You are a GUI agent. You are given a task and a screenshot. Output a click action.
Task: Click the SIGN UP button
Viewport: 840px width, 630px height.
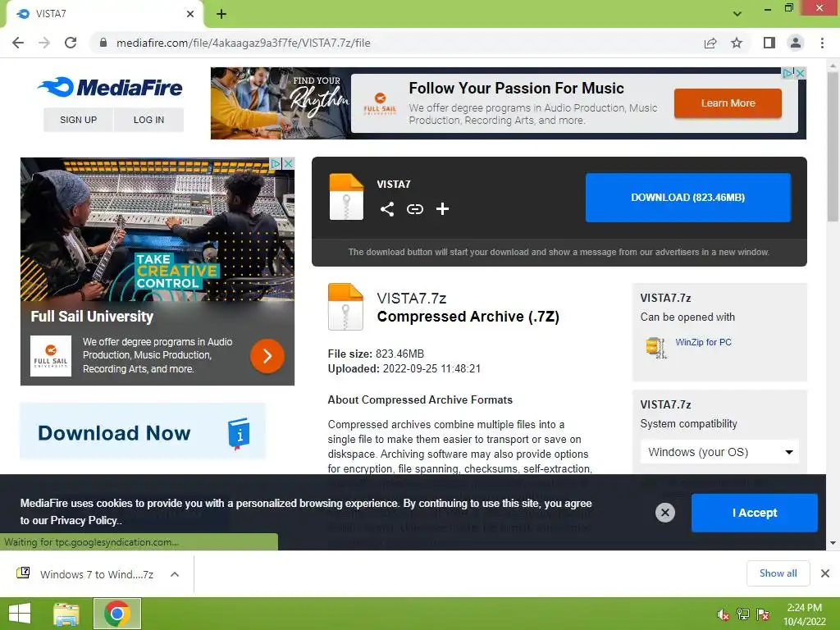click(x=78, y=120)
